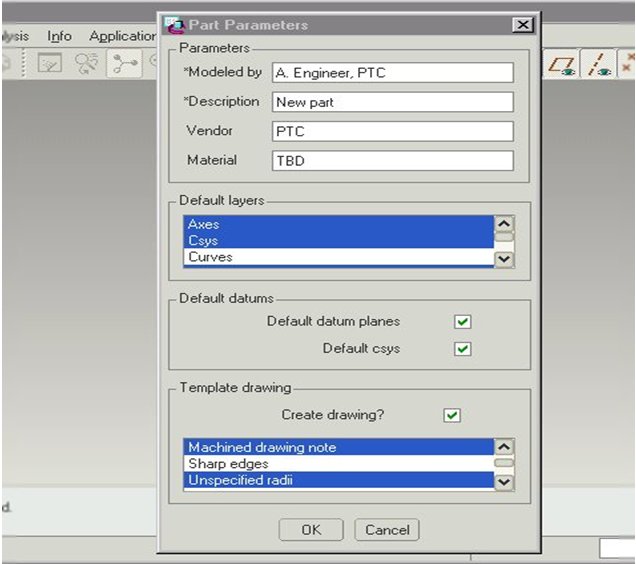The image size is (636, 564).
Task: Click the model tree branch toolbar icon
Action: pos(125,63)
